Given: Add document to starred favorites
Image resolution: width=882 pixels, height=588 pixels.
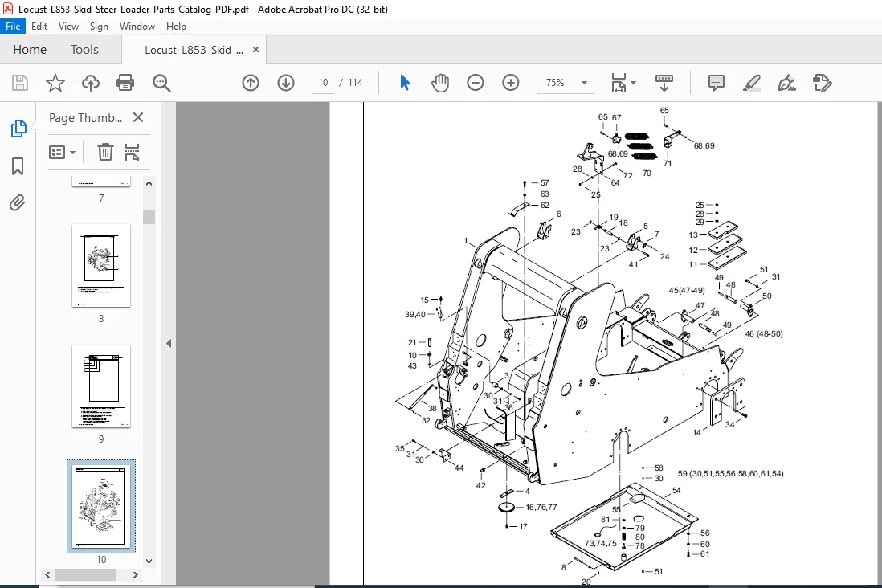Looking at the screenshot, I should click(x=55, y=83).
